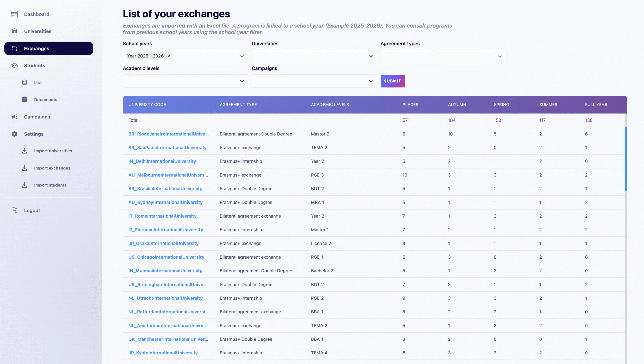The height and width of the screenshot is (364, 644).
Task: Click the students List database icon
Action: (25, 82)
